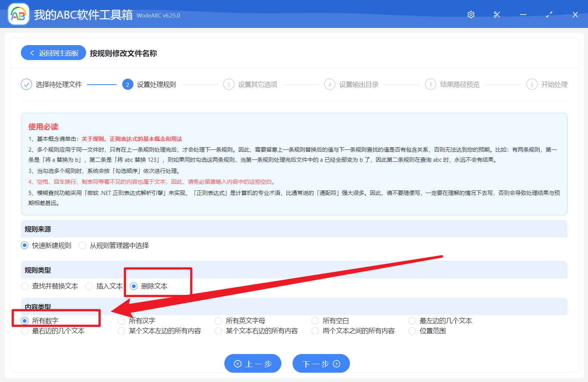Click step label 开始处理
The image size is (588, 382).
554,85
